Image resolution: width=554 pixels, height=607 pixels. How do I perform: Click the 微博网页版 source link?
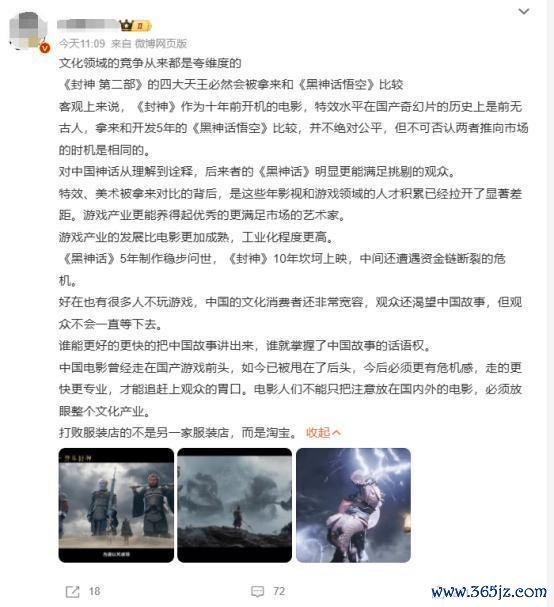pyautogui.click(x=161, y=43)
